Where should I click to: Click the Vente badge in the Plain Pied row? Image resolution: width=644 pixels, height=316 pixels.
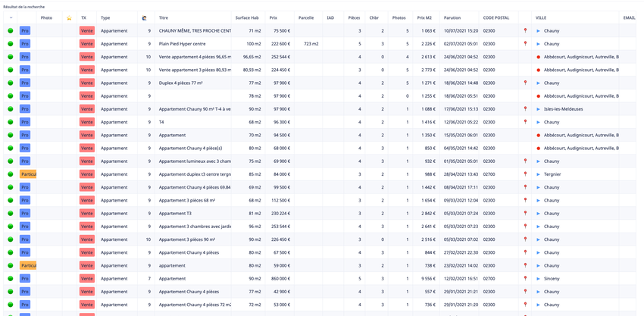(87, 44)
